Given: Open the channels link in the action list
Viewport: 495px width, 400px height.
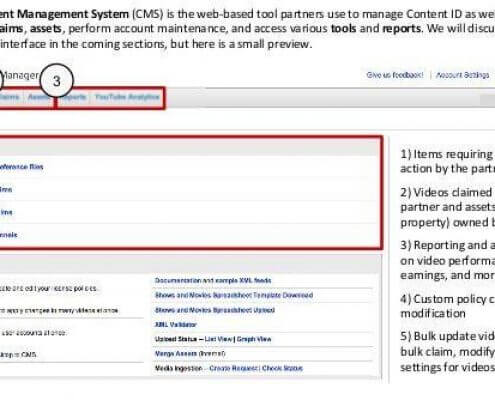Looking at the screenshot, I should tap(9, 235).
